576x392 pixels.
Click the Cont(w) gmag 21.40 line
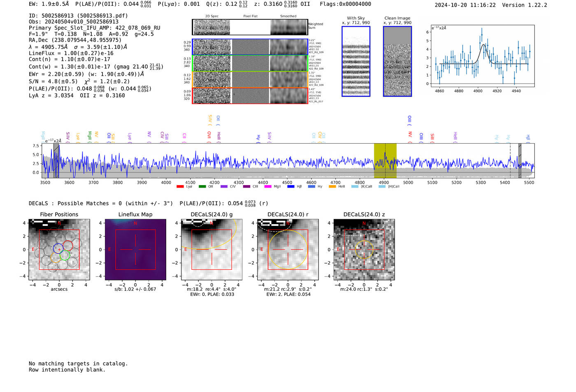click(x=96, y=66)
